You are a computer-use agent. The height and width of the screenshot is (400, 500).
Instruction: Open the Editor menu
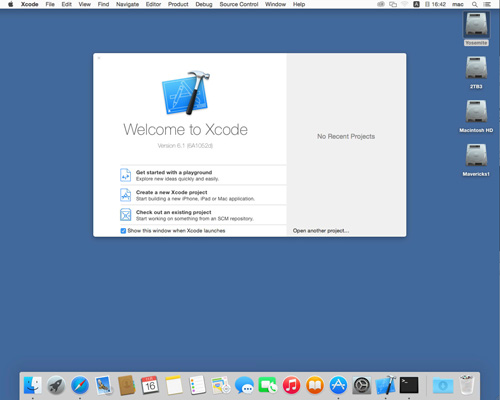(153, 4)
